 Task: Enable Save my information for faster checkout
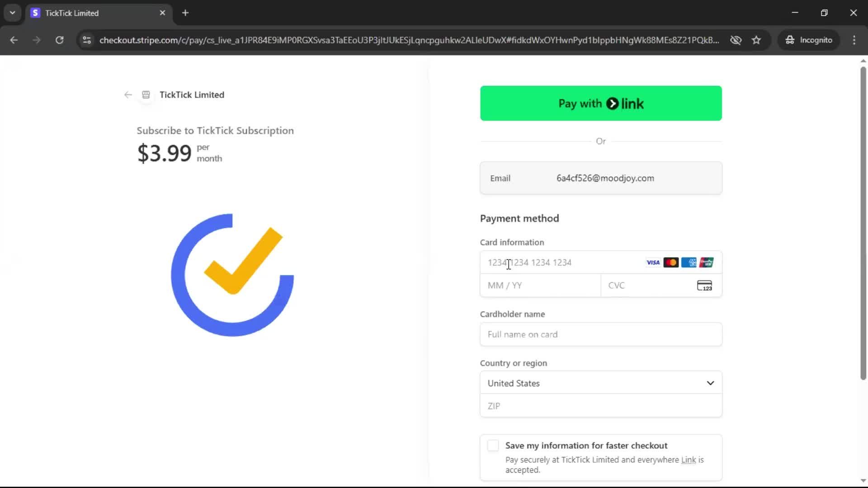pyautogui.click(x=493, y=446)
